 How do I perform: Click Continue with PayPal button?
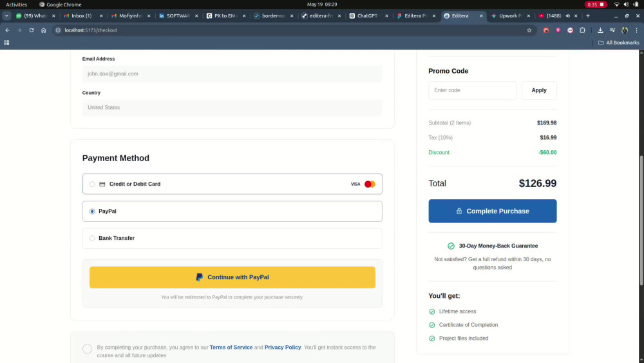point(232,277)
